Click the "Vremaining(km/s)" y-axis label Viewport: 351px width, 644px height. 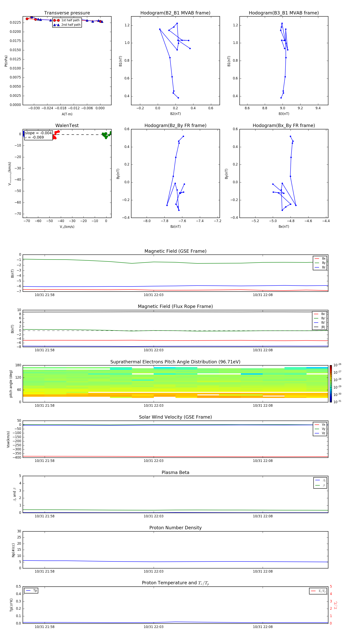coord(10,173)
